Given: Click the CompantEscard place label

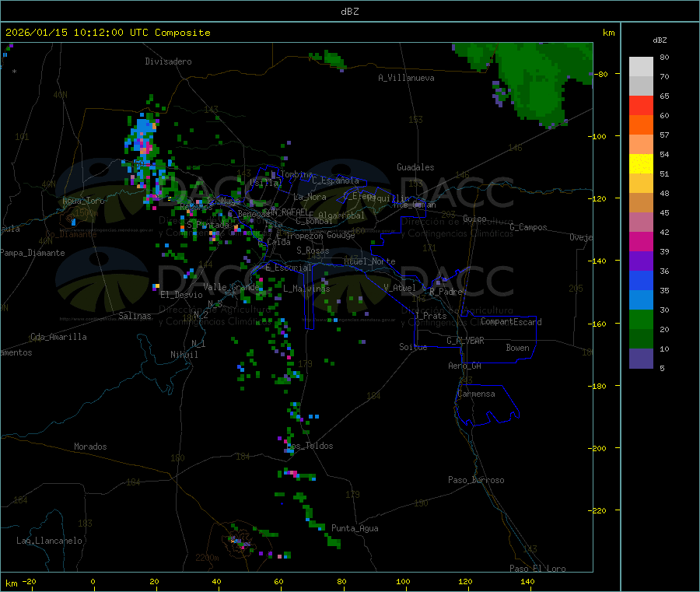Looking at the screenshot, I should [511, 322].
